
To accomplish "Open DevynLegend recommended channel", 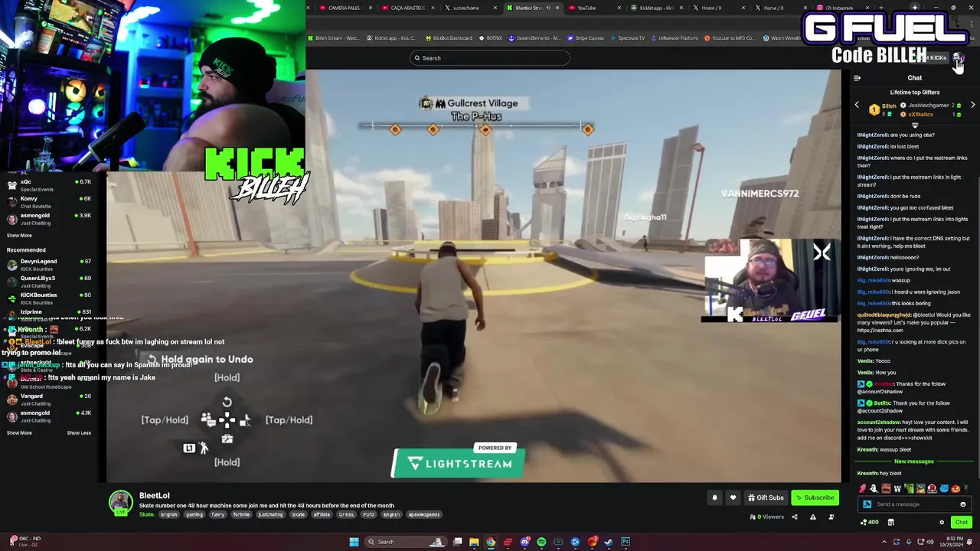I will tap(49, 265).
